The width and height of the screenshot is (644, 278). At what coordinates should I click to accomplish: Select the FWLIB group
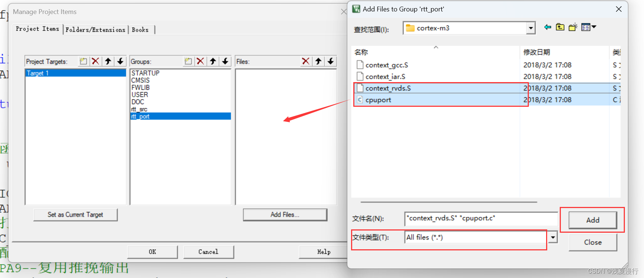[141, 88]
